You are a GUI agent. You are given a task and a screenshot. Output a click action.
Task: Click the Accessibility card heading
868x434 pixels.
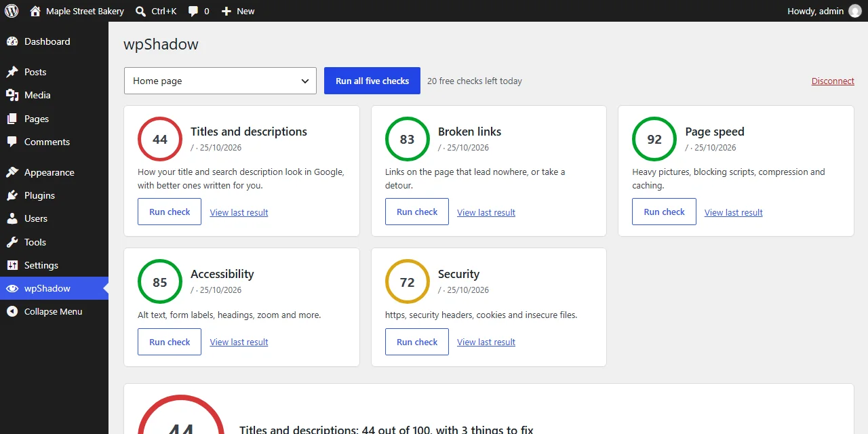222,274
